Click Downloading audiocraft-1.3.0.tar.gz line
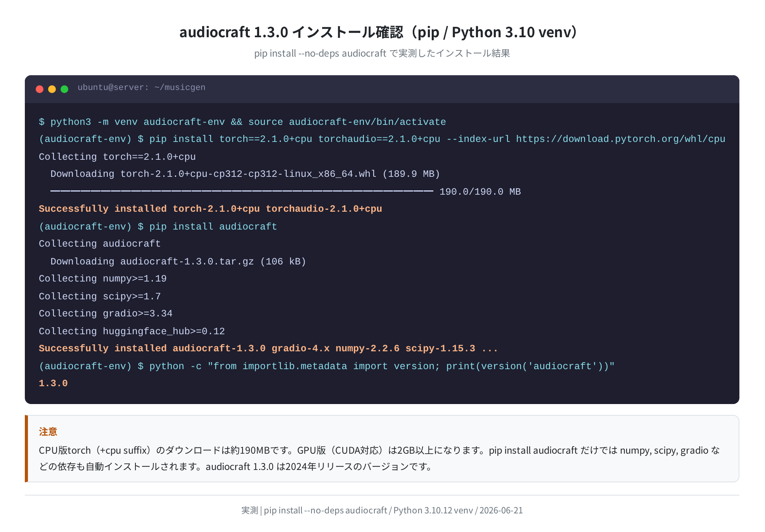 178,262
